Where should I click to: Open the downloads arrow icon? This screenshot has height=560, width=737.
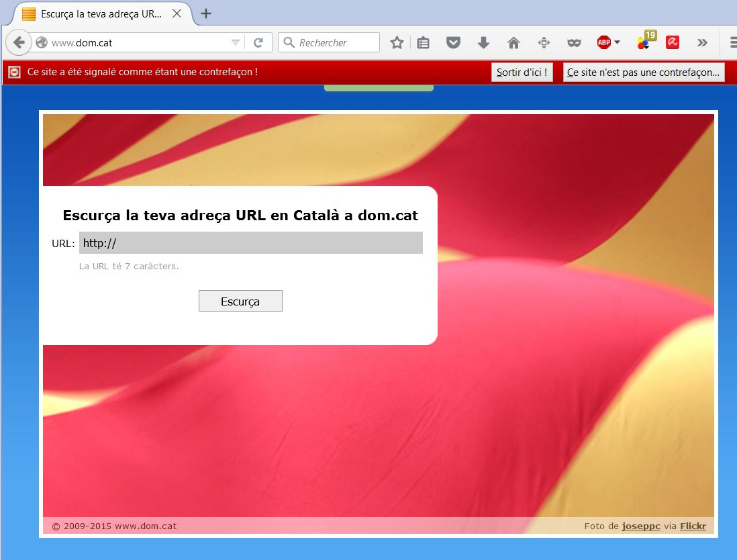tap(483, 43)
